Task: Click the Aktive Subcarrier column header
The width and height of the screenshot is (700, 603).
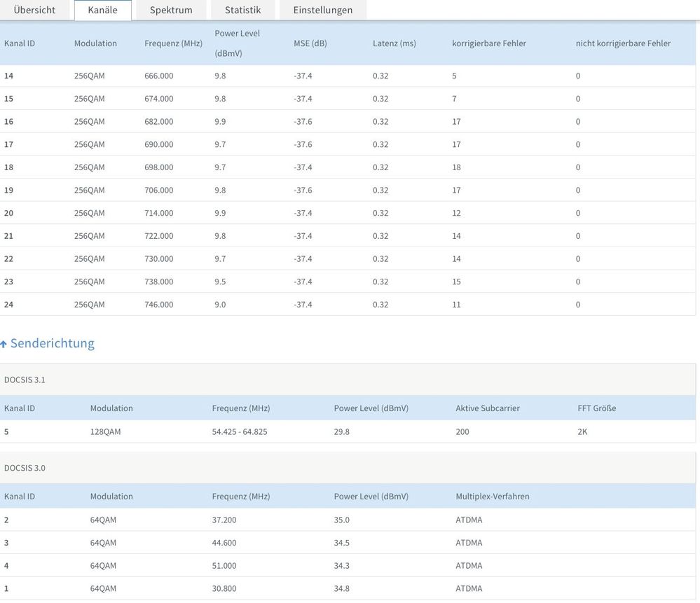Action: click(487, 408)
